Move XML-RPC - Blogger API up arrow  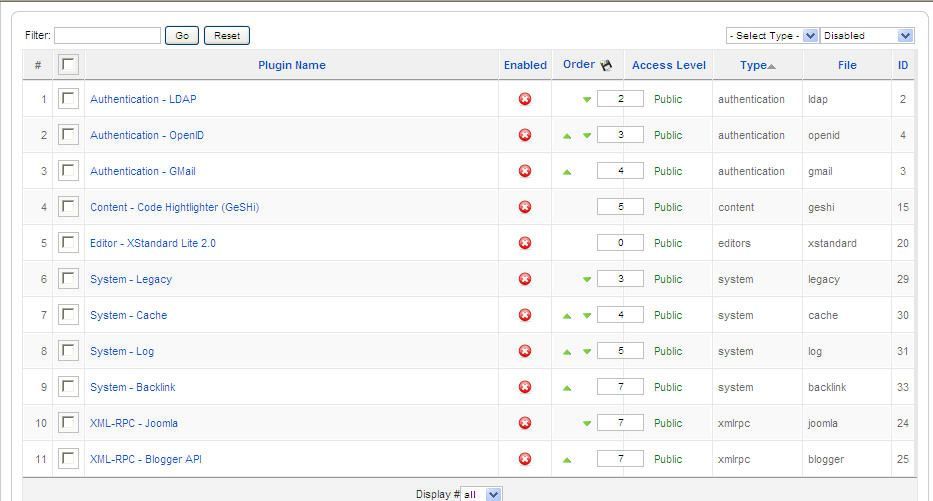click(567, 459)
